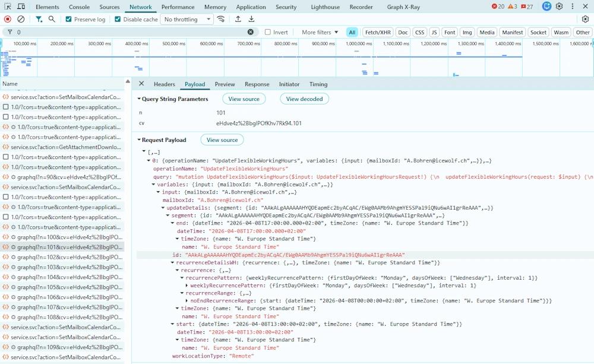Open the No throttling dropdown
The width and height of the screenshot is (594, 364).
coord(187,19)
